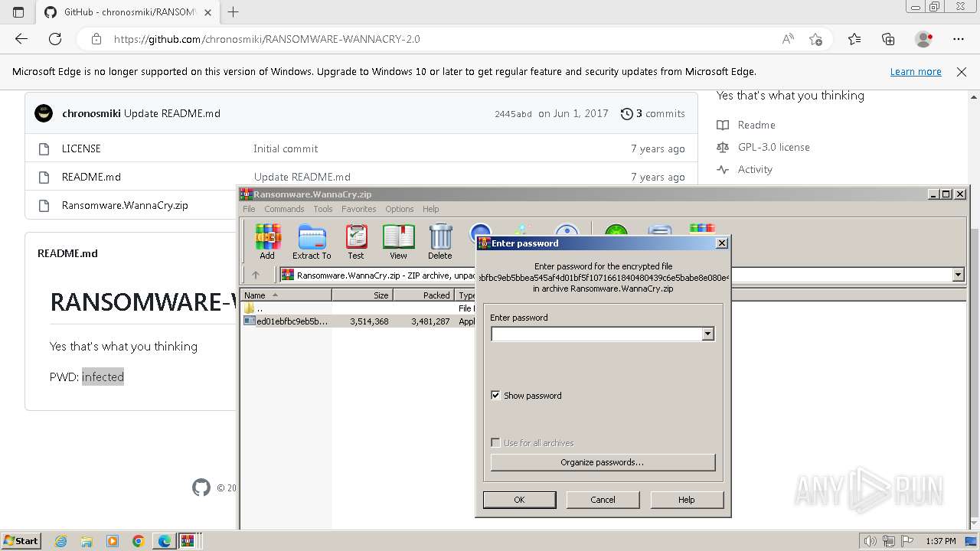Screen dimensions: 980x551
Task: Reload the GitHub page
Action: point(55,39)
